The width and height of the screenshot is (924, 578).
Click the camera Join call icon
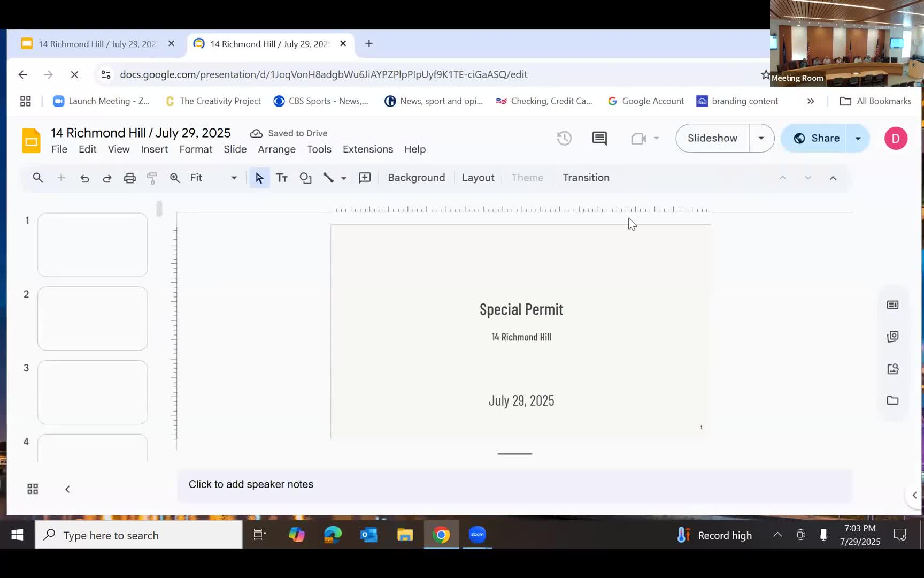click(x=638, y=139)
